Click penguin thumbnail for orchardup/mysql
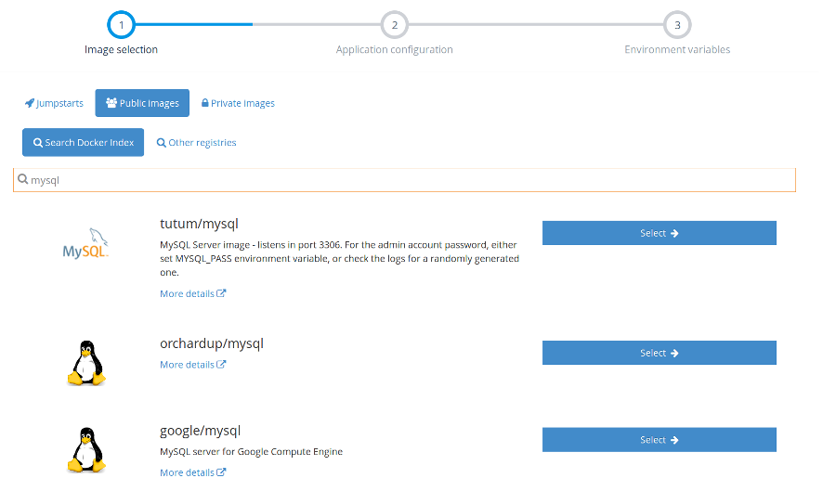Viewport: 836px width, 504px height. 86,363
